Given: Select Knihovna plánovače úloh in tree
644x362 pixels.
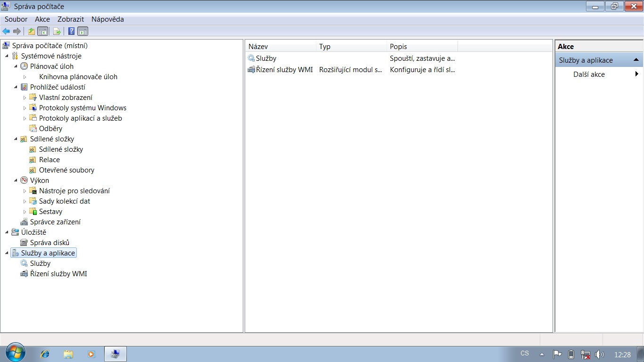Looking at the screenshot, I should click(78, 77).
